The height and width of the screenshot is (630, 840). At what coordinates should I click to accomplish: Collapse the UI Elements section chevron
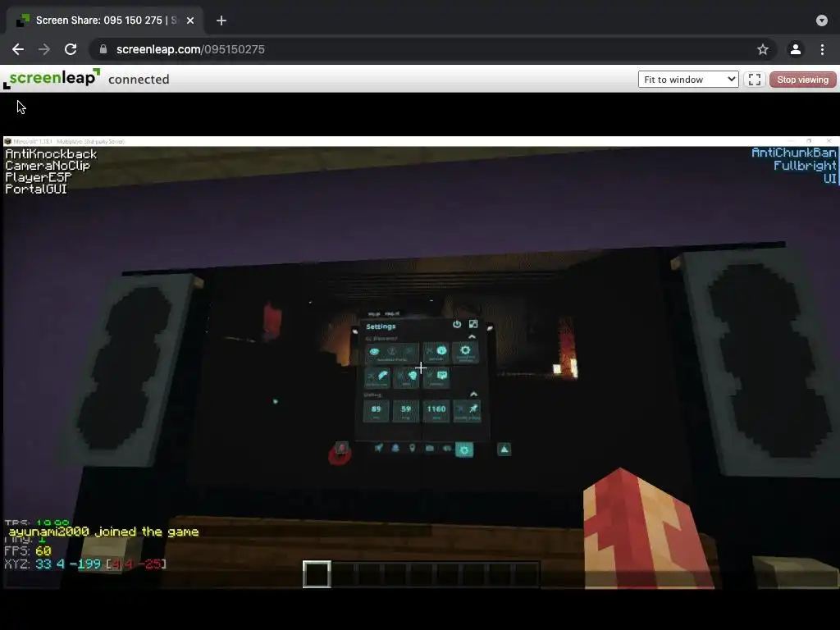472,336
